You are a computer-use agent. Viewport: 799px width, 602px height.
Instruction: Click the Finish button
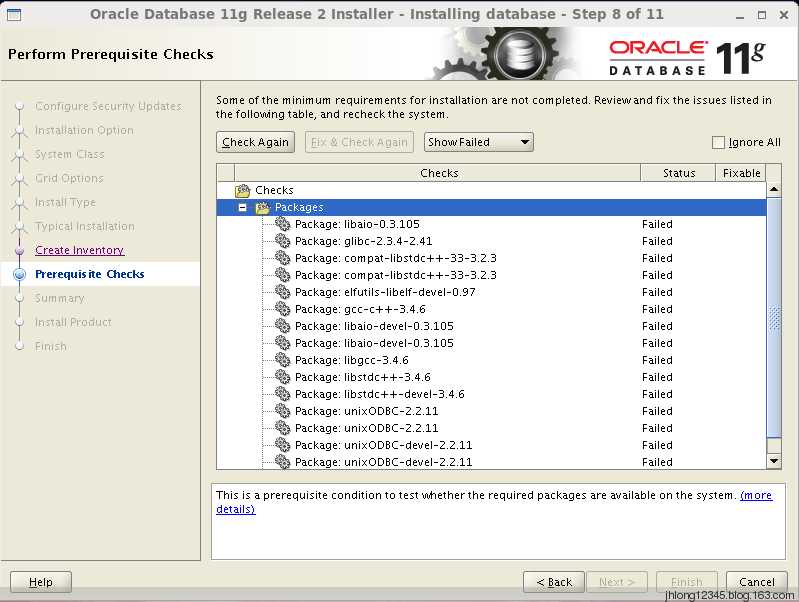click(x=687, y=582)
